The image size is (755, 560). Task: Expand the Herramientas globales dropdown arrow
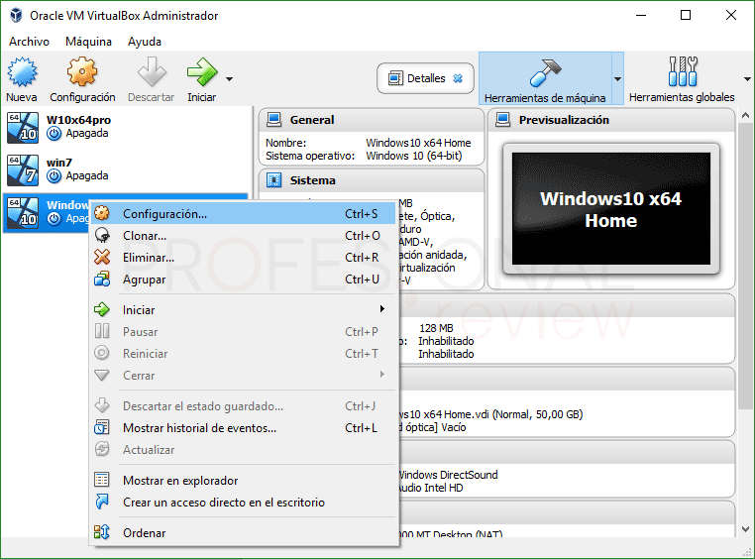[x=747, y=79]
